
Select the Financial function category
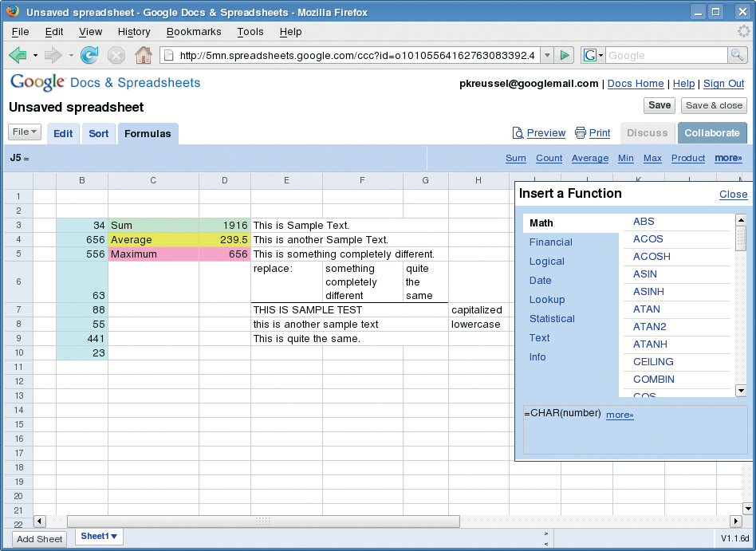click(550, 242)
